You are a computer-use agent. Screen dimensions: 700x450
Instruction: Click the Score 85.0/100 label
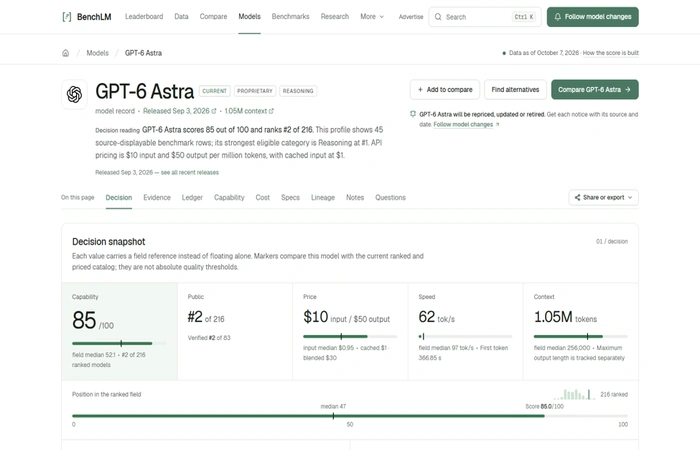544,406
